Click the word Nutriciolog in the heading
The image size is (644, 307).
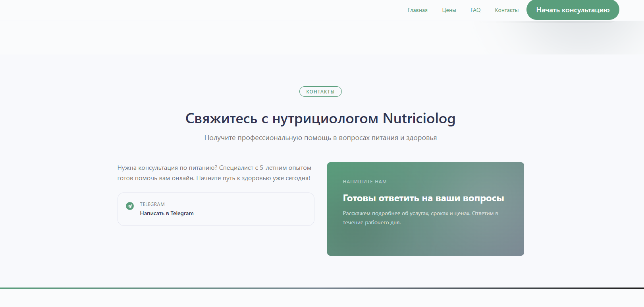419,119
